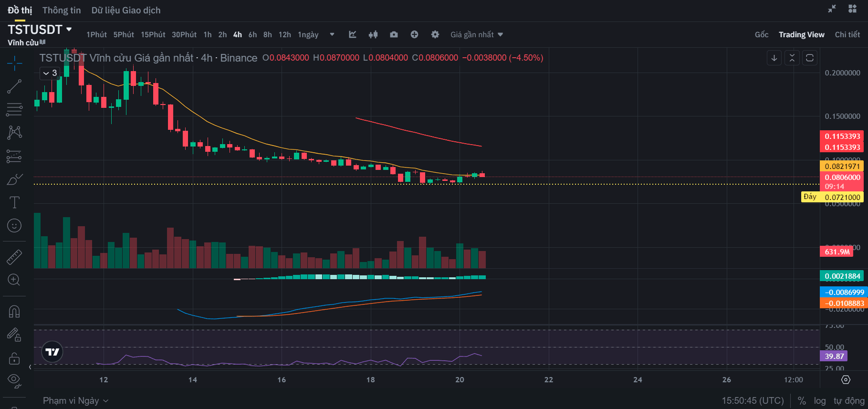Toggle tự động auto scale
Screen dimensions: 868x409
click(849, 401)
